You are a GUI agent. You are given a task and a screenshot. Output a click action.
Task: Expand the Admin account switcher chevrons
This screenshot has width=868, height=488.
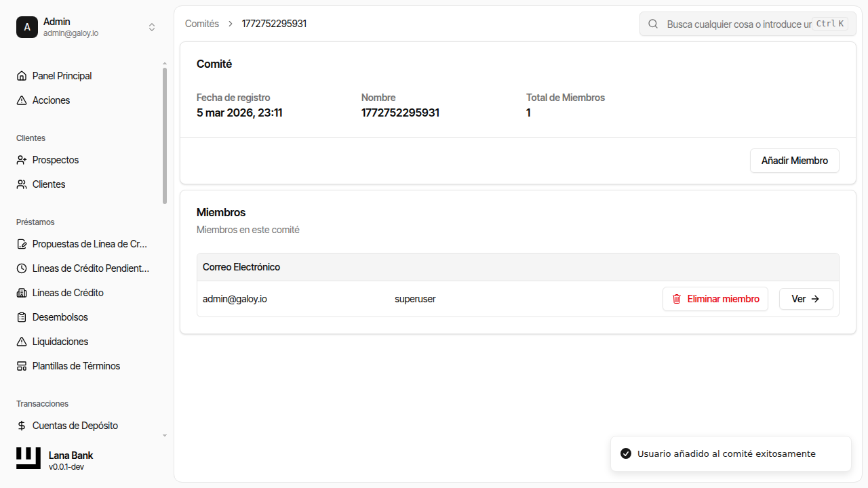click(152, 27)
